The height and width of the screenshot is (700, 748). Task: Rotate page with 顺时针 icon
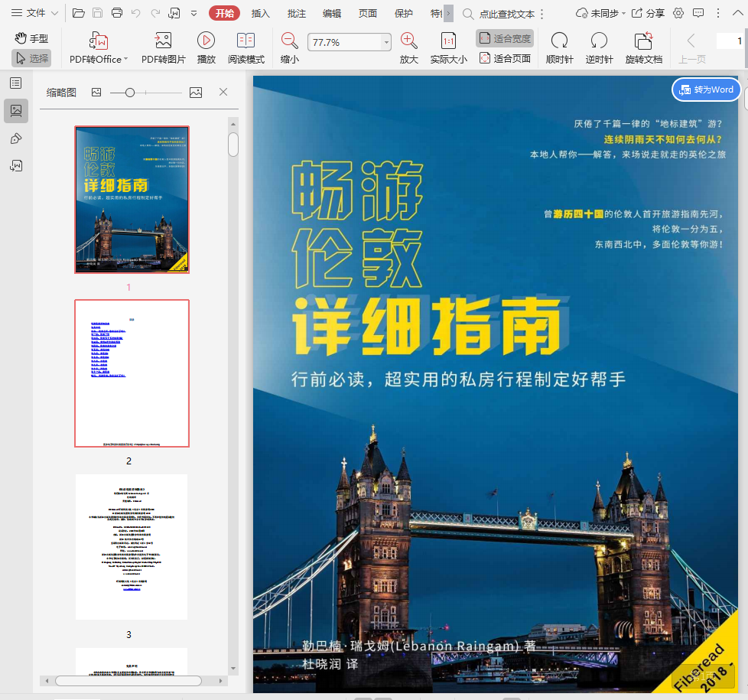click(x=559, y=41)
